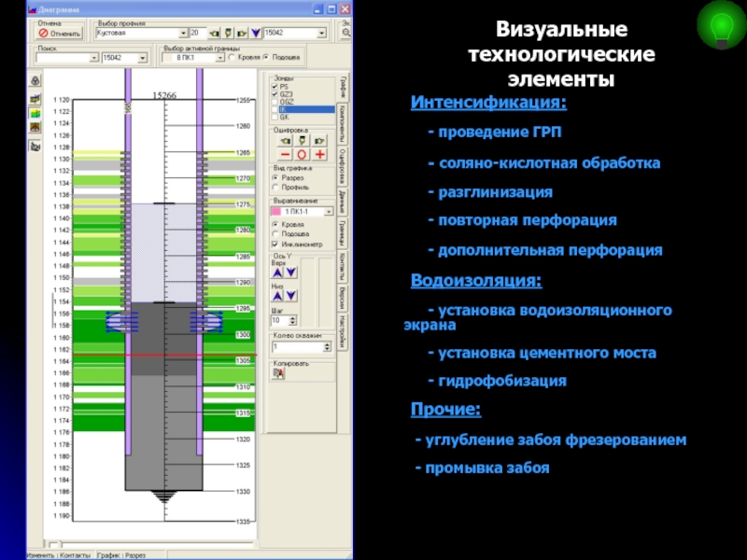This screenshot has width=747, height=560.
Task: Click the red circle digitizing icon
Action: pos(302,153)
